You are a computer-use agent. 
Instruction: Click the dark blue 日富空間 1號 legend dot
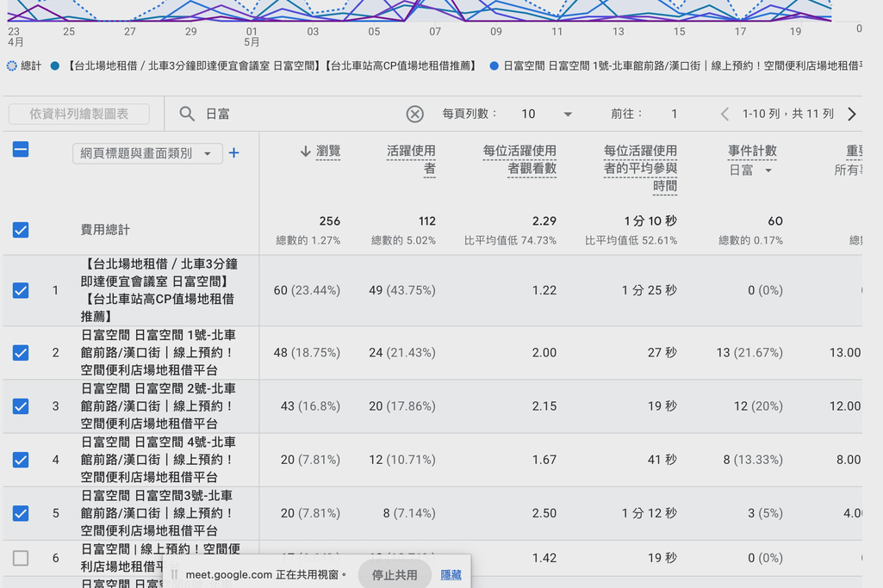(x=494, y=65)
